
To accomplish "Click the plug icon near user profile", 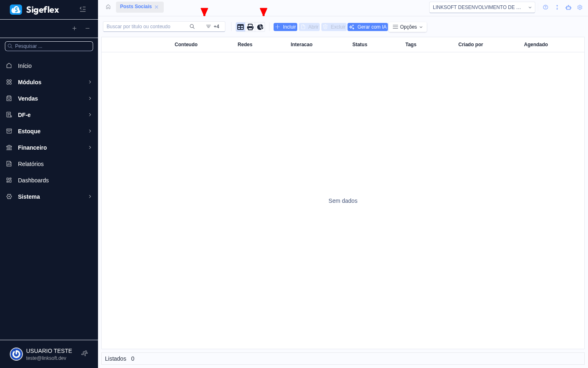I will pyautogui.click(x=85, y=353).
